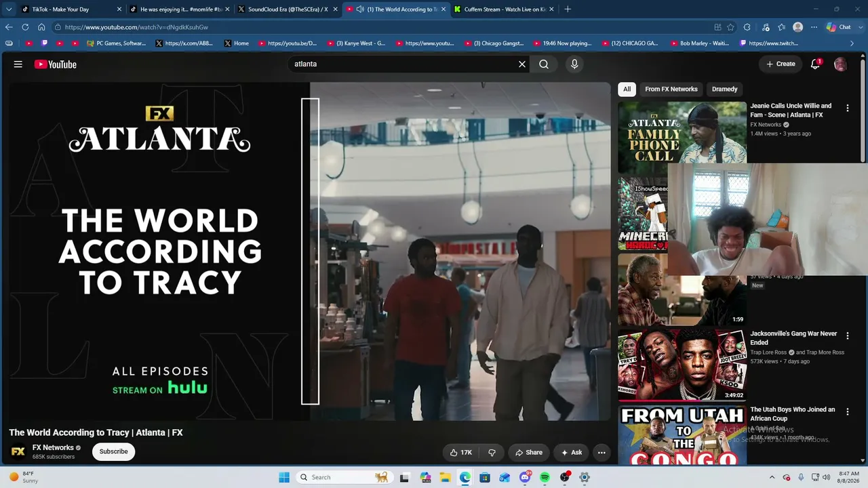Open the PC Games, Software bookmark
This screenshot has height=488, width=868.
(116, 43)
